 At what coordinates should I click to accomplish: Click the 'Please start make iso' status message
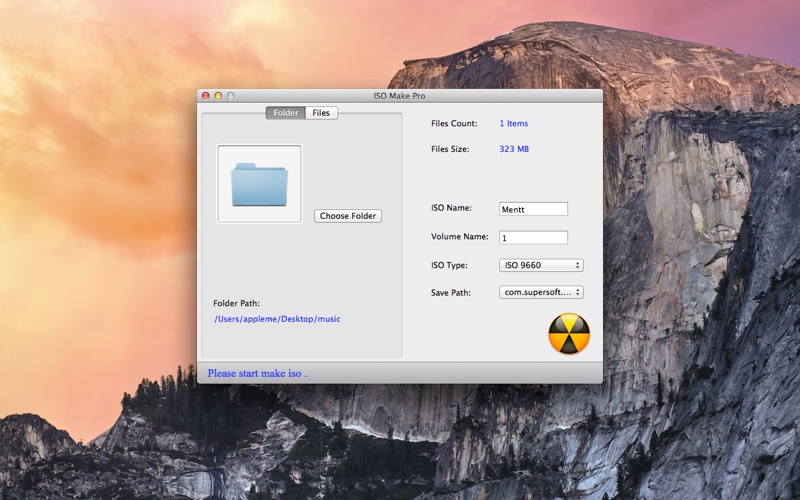pos(257,373)
